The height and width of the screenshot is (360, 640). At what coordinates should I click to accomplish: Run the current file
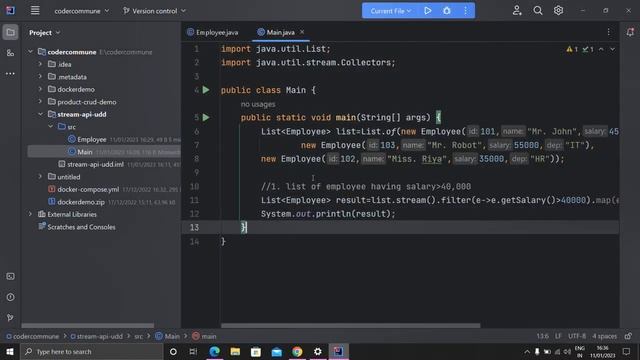(427, 11)
